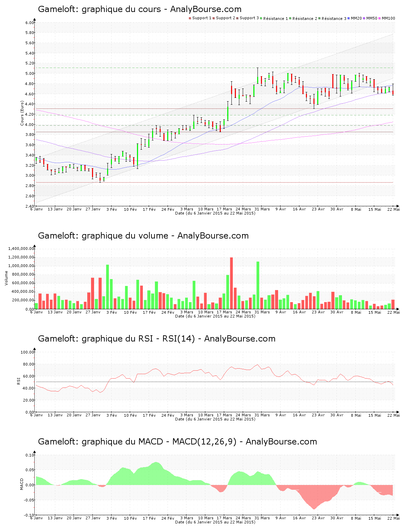Viewport: 412px width, 532px height.
Task: Click the 2.40 value on the price axis
Action: pyautogui.click(x=30, y=207)
